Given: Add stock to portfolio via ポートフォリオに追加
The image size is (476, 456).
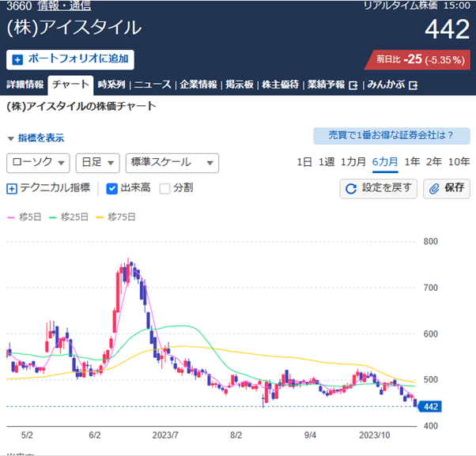Looking at the screenshot, I should click(70, 59).
